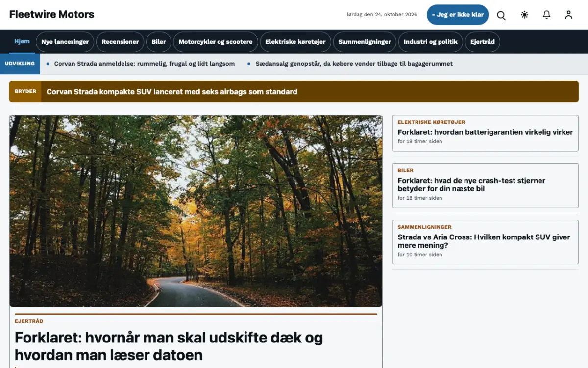Open Industri og politik section
This screenshot has height=368, width=588.
coord(431,42)
